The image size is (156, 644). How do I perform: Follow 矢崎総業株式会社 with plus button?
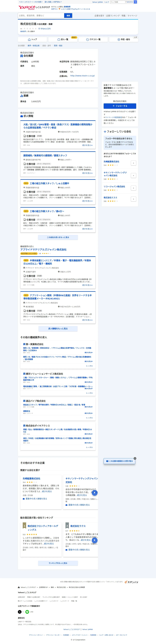pos(134,163)
